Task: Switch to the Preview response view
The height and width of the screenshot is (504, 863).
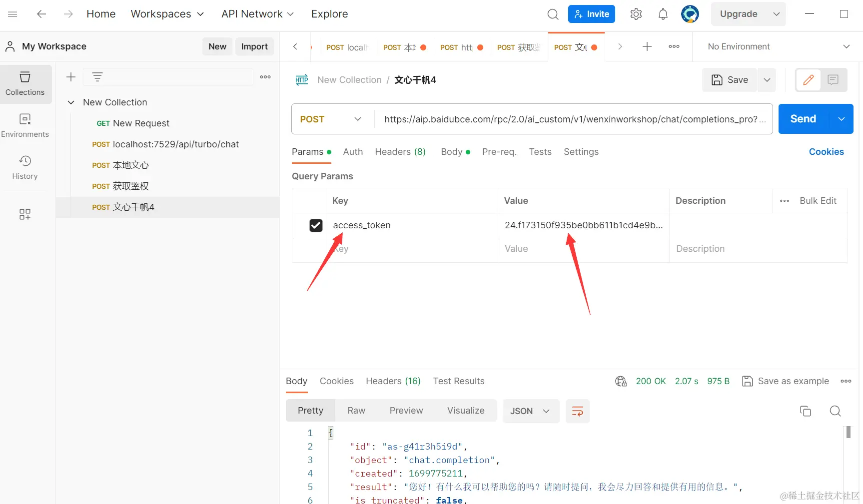Action: pyautogui.click(x=406, y=411)
